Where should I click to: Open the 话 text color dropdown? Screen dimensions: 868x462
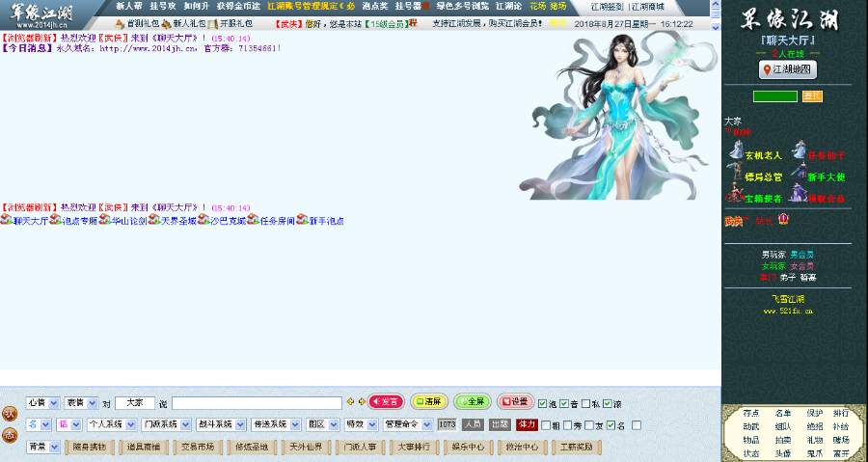68,425
